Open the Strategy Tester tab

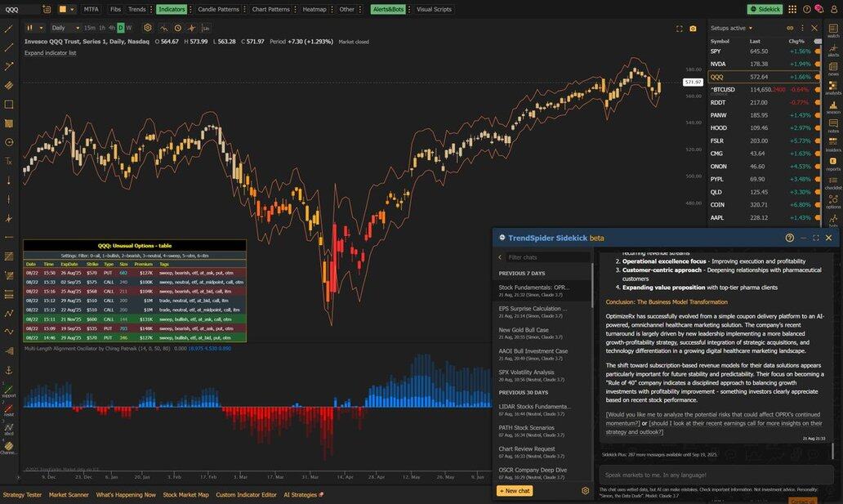click(x=22, y=494)
